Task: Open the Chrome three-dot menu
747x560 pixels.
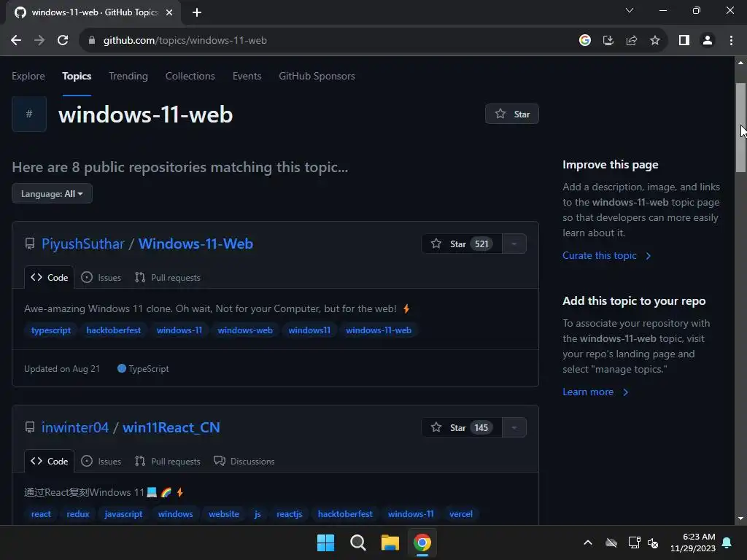Action: point(731,41)
